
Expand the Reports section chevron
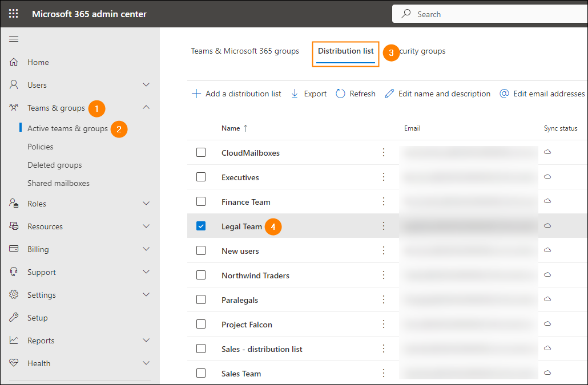click(146, 340)
